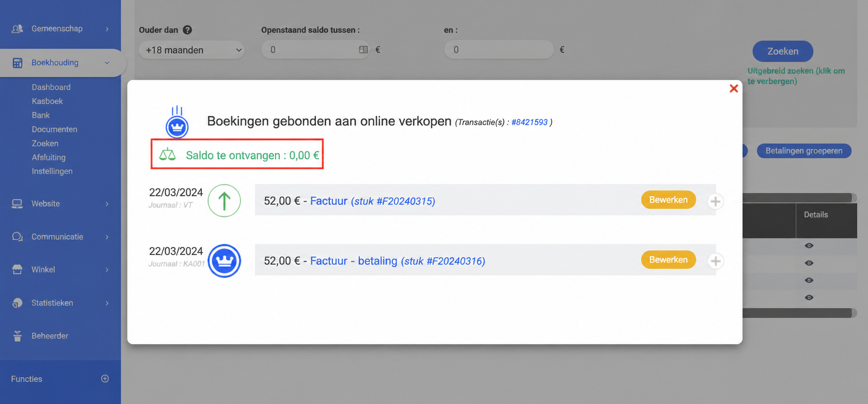The width and height of the screenshot is (868, 404).
Task: Toggle the fourth eye icon under Details
Action: 809,297
